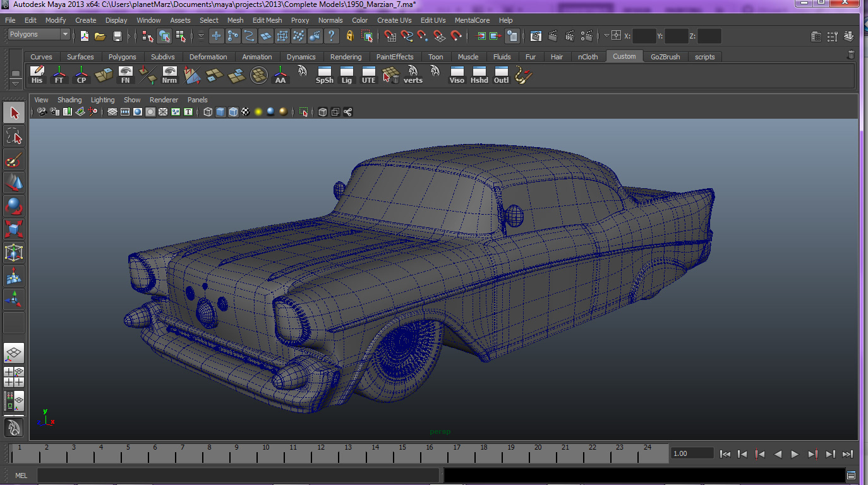868x485 pixels.
Task: Choose the Soft Modification tool
Action: tap(14, 276)
